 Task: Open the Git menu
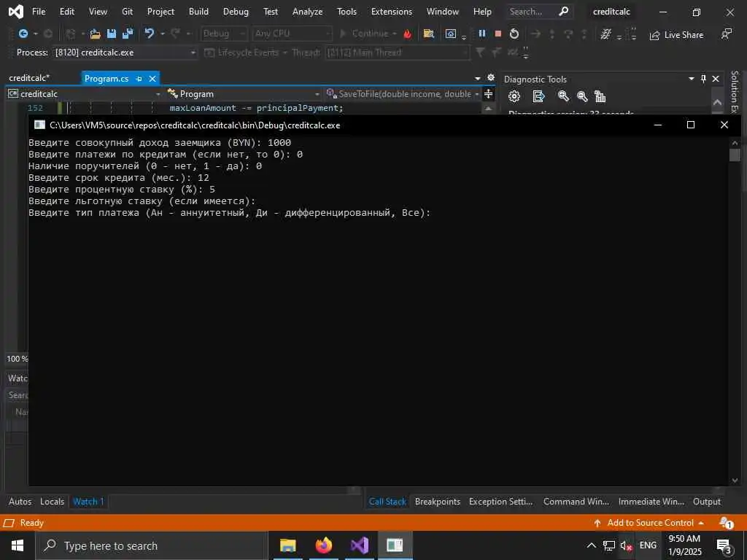(x=127, y=12)
